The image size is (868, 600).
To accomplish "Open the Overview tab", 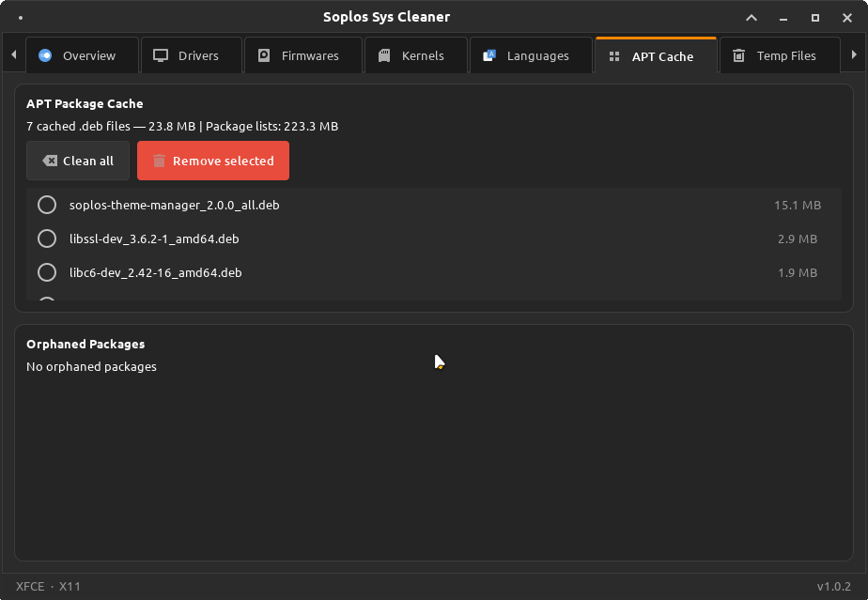I will tap(82, 55).
